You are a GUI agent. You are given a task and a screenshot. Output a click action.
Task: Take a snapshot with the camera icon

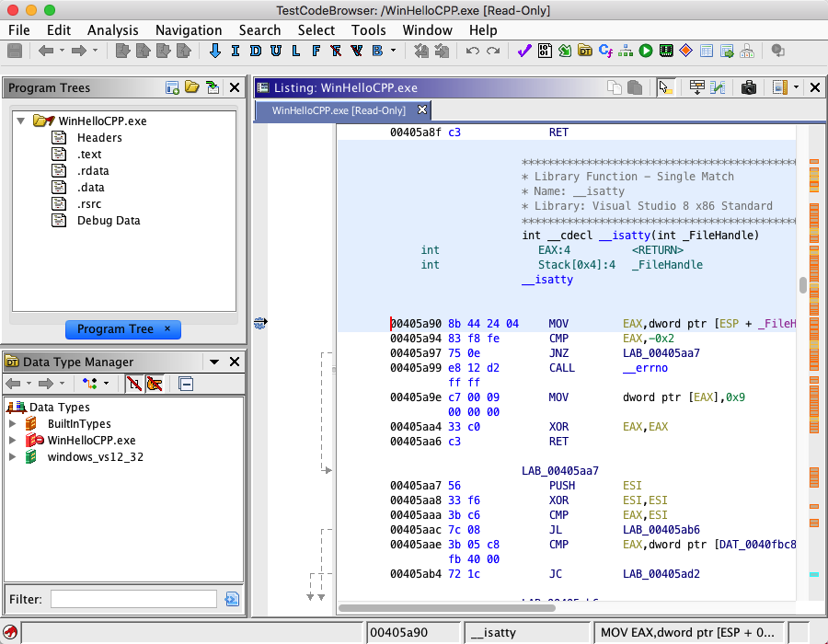[x=749, y=87]
